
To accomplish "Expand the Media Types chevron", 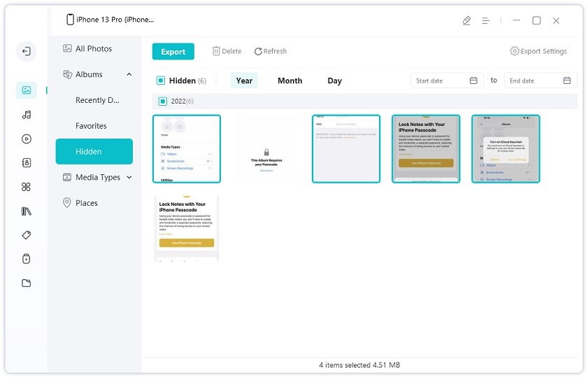I will [129, 177].
